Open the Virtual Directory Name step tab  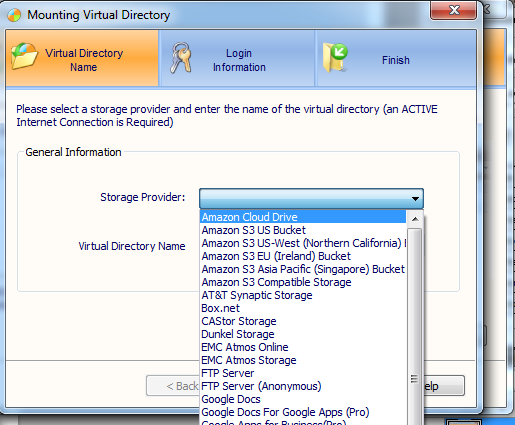(x=82, y=58)
